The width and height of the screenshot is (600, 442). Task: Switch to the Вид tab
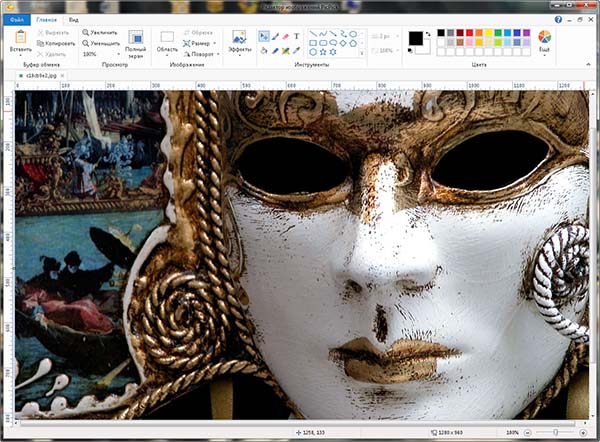click(x=74, y=19)
